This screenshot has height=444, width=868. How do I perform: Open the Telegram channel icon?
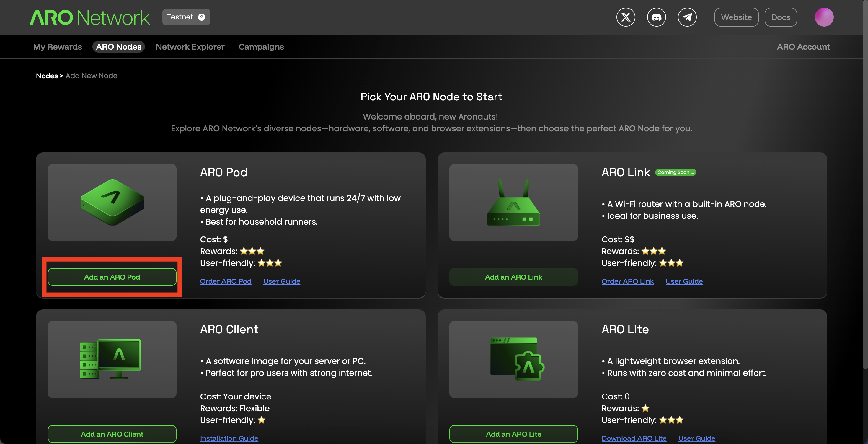point(687,17)
